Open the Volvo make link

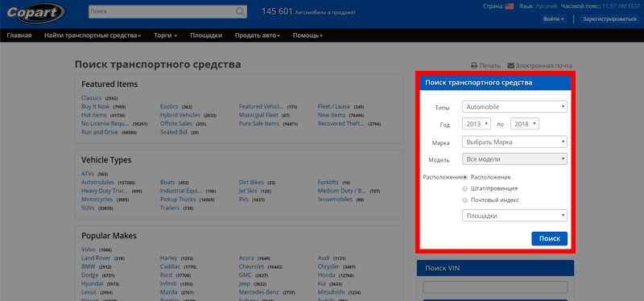(x=89, y=249)
